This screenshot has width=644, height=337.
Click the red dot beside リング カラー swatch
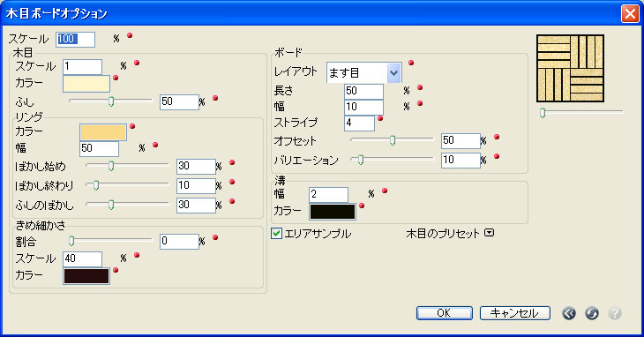[x=132, y=126]
